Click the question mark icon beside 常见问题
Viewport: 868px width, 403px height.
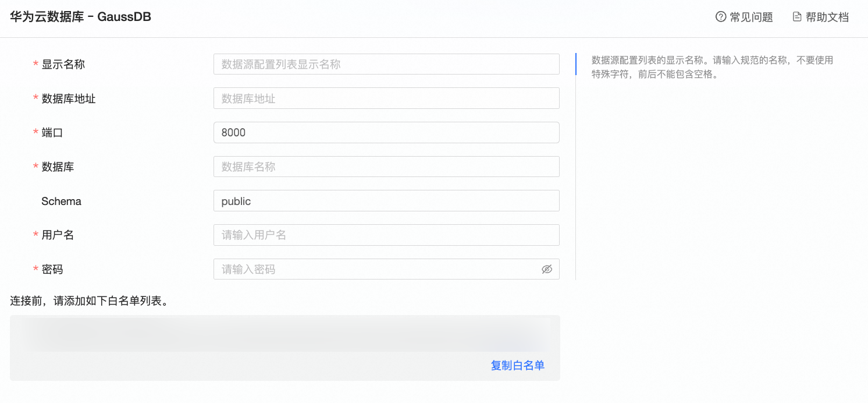(x=721, y=17)
